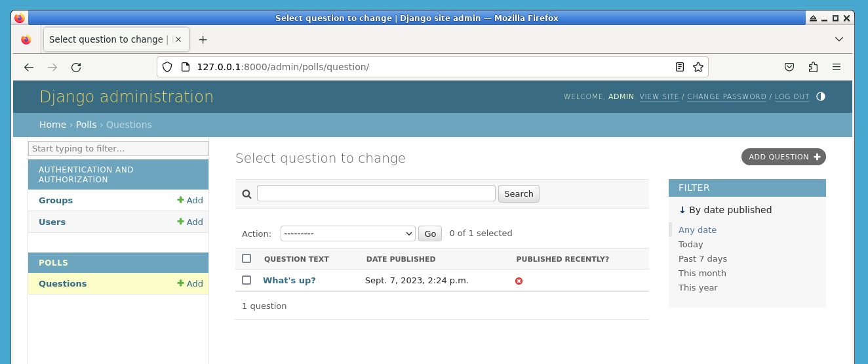The image size is (868, 364).
Task: Open the Pocket save icon
Action: [790, 67]
